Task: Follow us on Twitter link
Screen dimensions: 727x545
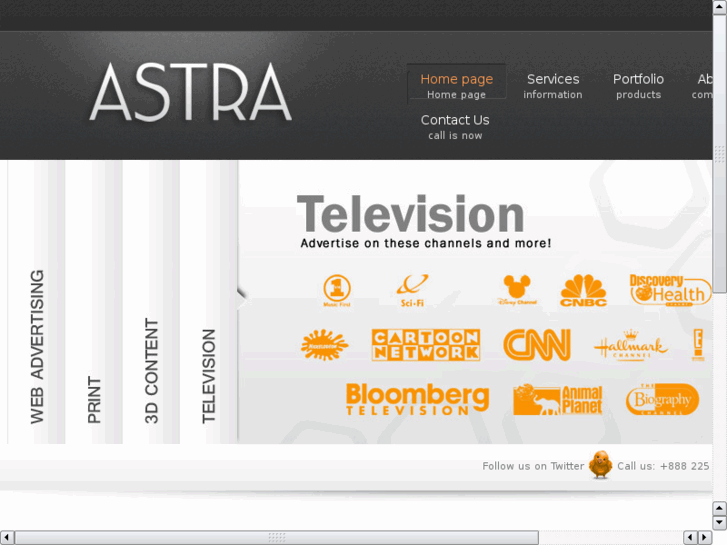Action: coord(533,466)
